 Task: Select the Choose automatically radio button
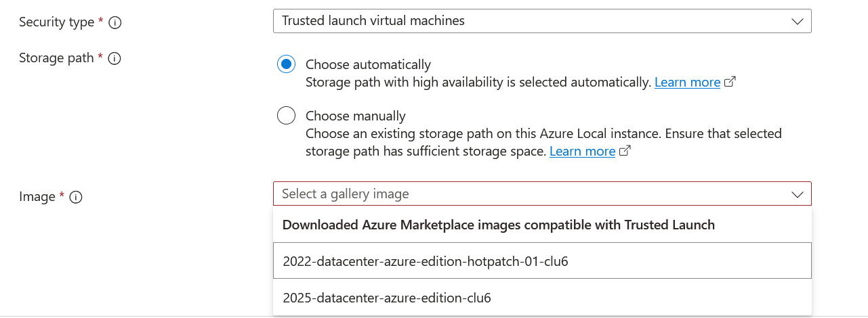point(287,65)
